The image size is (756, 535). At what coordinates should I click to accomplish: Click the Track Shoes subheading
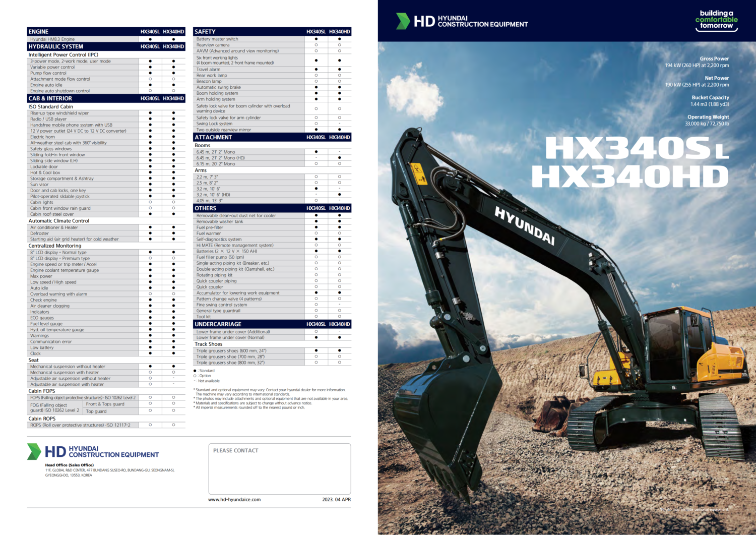209,344
